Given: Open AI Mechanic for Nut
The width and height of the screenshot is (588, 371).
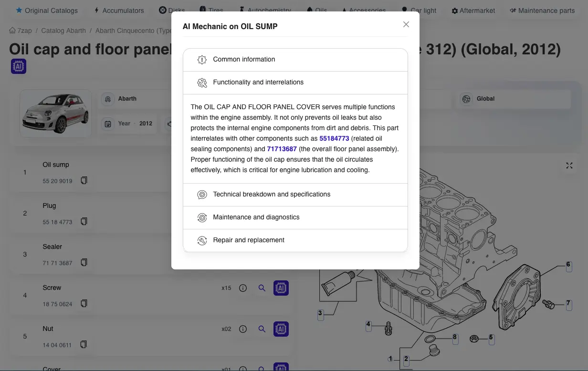Looking at the screenshot, I should (281, 329).
